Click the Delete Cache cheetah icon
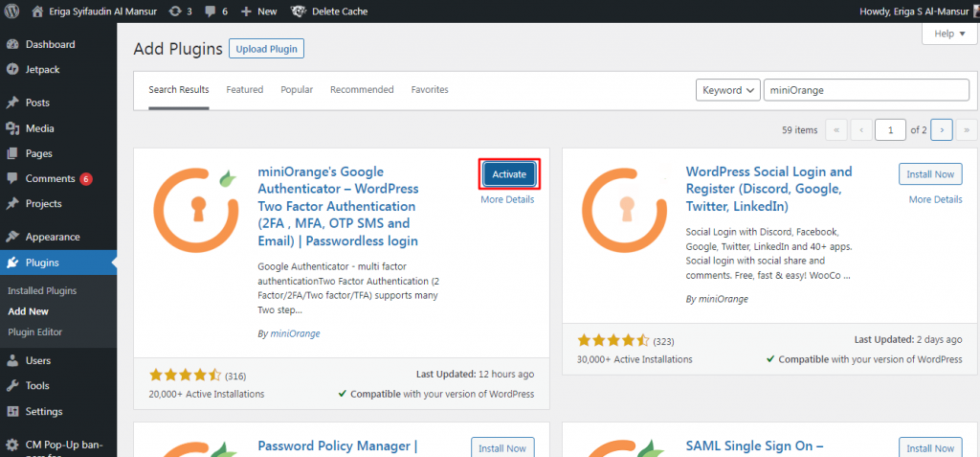The width and height of the screenshot is (980, 457). (x=299, y=11)
